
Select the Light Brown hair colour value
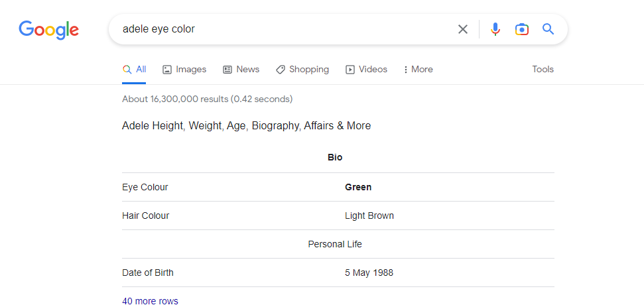[x=369, y=215]
